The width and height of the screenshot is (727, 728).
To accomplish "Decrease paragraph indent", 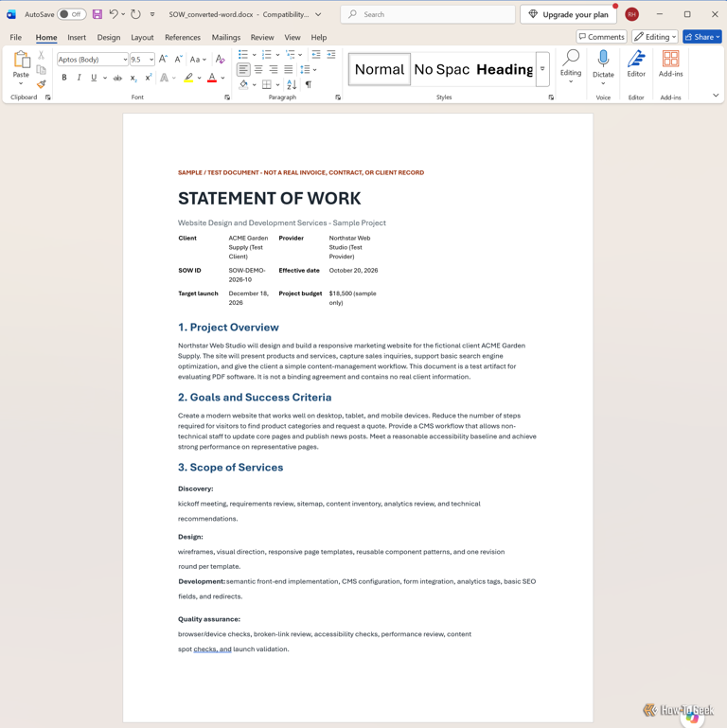I will click(x=316, y=54).
